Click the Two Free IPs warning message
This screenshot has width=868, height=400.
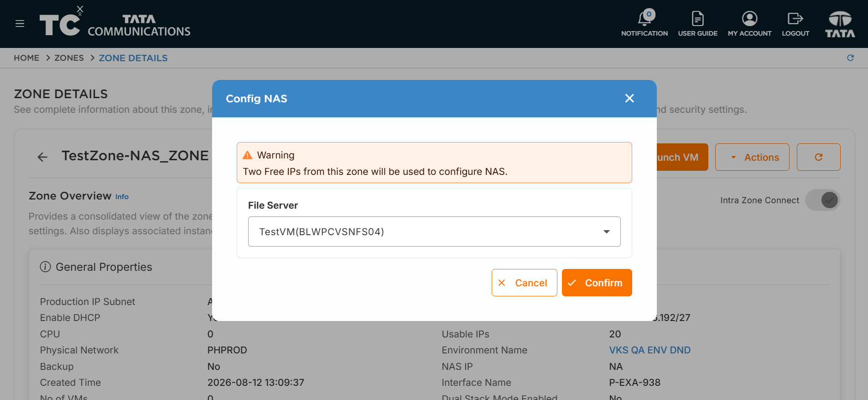click(375, 172)
